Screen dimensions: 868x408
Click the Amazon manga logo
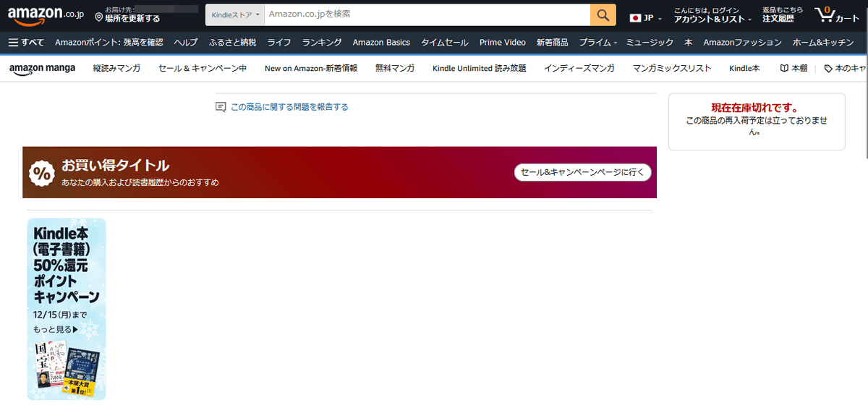[x=42, y=69]
